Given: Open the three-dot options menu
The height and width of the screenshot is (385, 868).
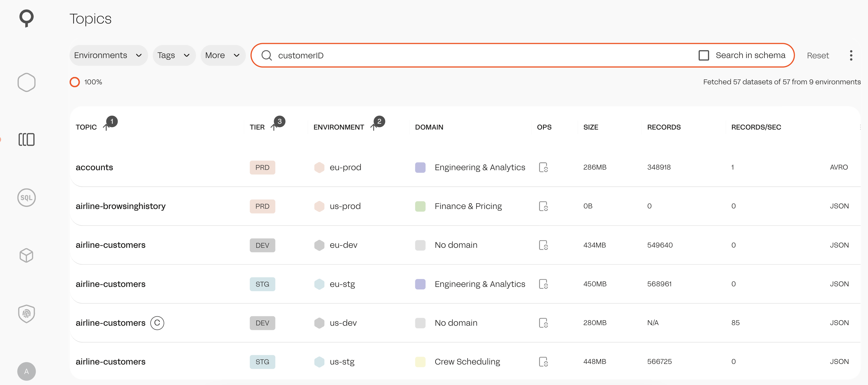Looking at the screenshot, I should (851, 55).
